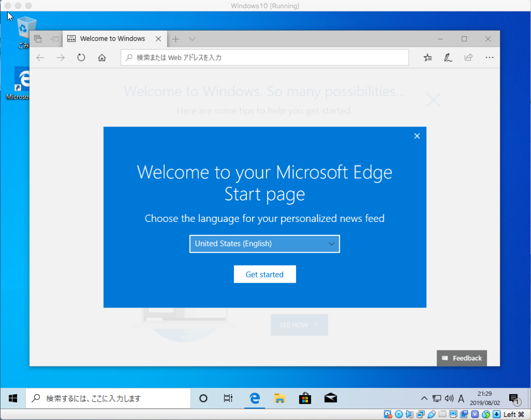Image resolution: width=531 pixels, height=420 pixels.
Task: Click the Choose the language prompt text
Action: tap(264, 218)
